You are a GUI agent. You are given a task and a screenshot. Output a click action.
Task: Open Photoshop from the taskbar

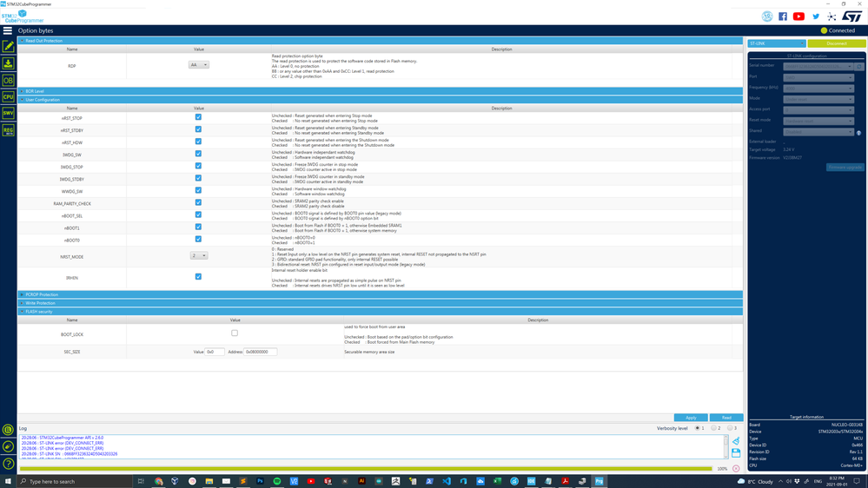260,481
